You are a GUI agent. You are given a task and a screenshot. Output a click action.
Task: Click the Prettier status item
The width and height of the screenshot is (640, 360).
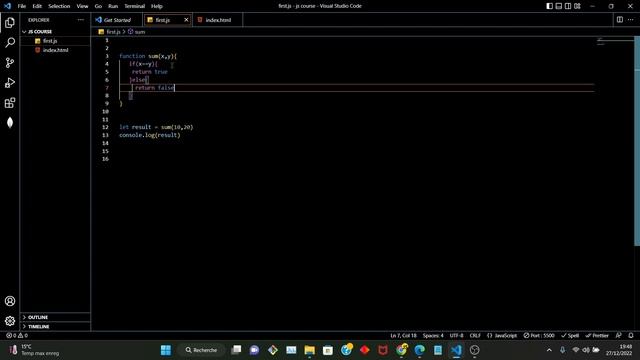coord(597,336)
